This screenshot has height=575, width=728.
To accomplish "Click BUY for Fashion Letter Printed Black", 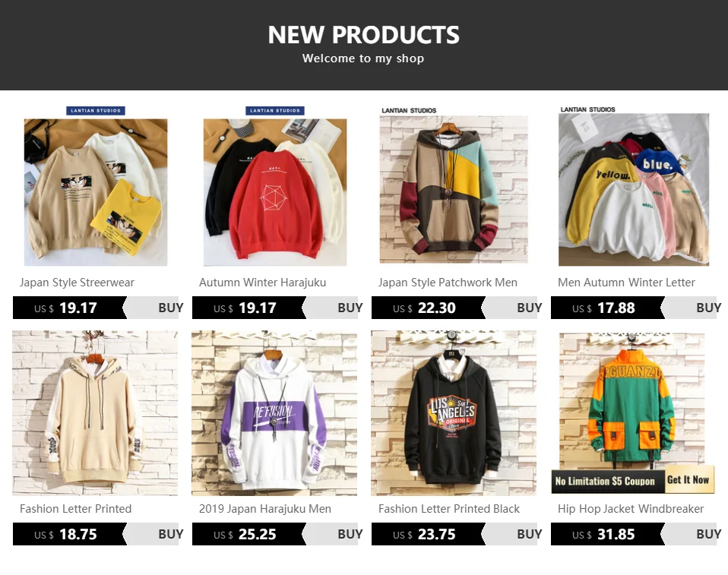I will (x=511, y=534).
